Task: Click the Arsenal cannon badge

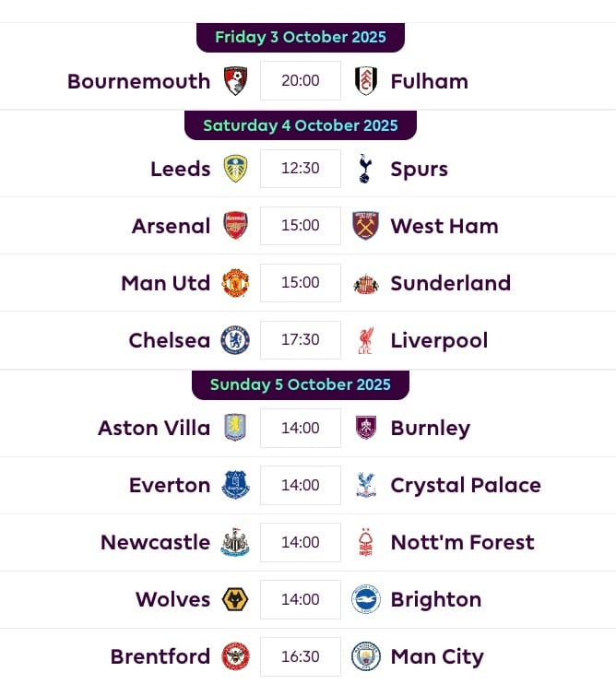Action: (235, 226)
